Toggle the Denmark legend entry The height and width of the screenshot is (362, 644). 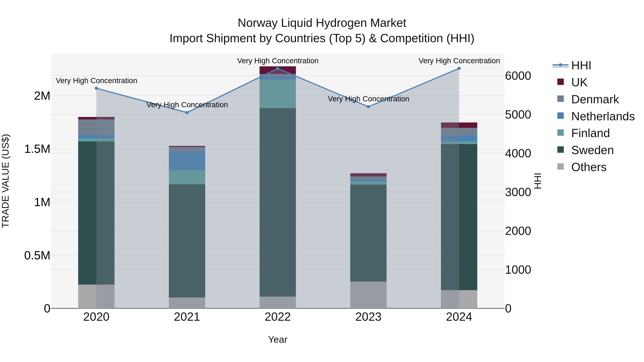click(x=588, y=99)
